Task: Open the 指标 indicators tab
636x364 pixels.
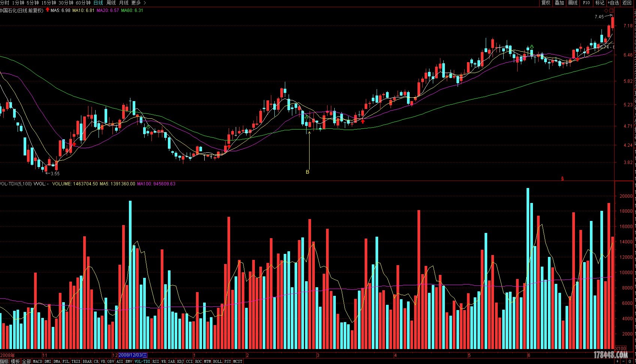Action: 4,361
